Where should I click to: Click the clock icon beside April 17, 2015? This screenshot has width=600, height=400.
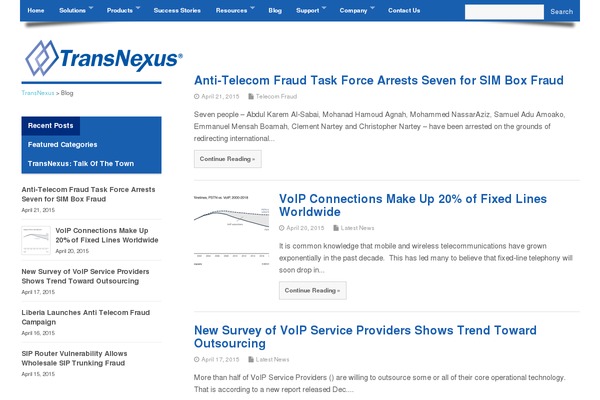[x=197, y=360]
